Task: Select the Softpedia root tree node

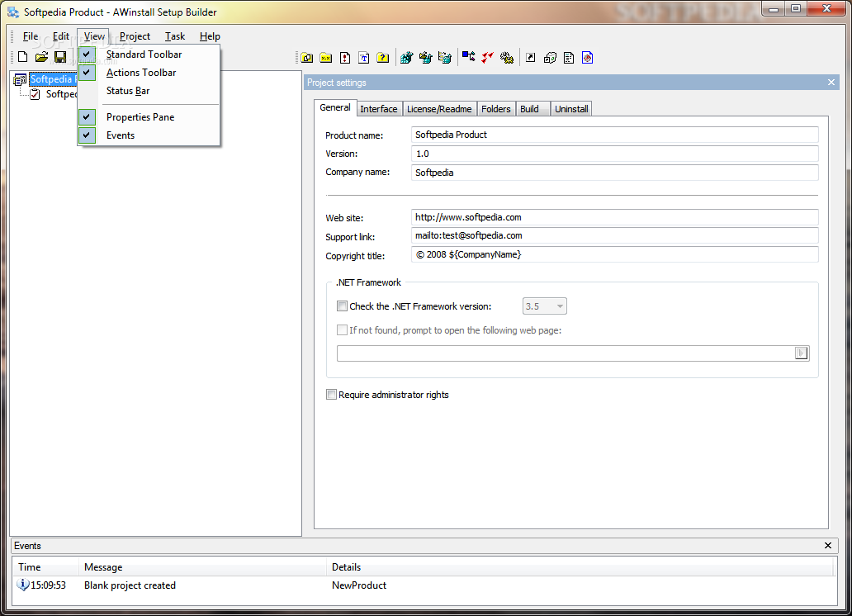Action: [52, 79]
